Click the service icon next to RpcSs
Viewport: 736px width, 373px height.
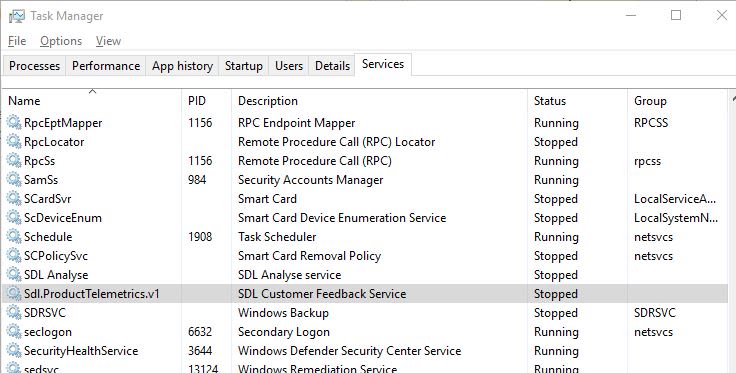14,160
